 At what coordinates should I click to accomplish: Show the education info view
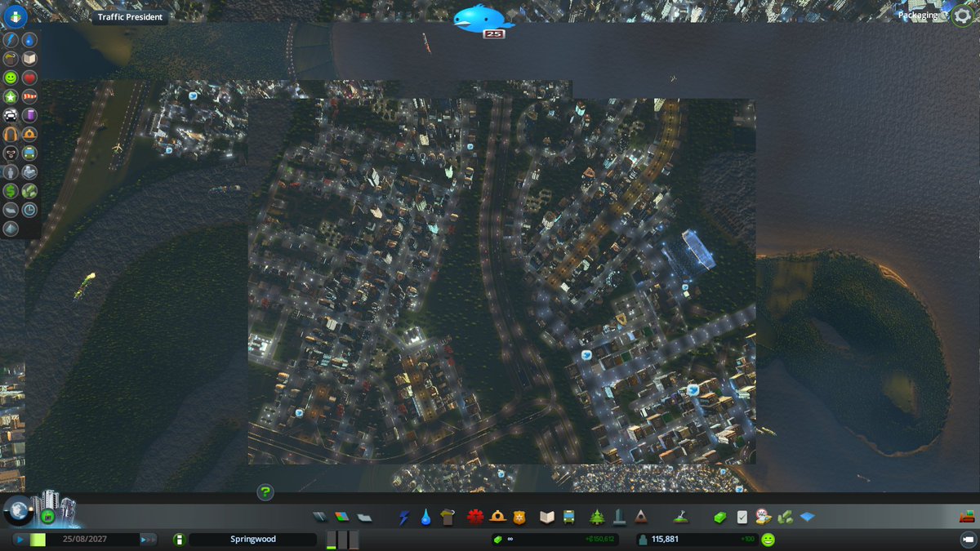pyautogui.click(x=29, y=59)
